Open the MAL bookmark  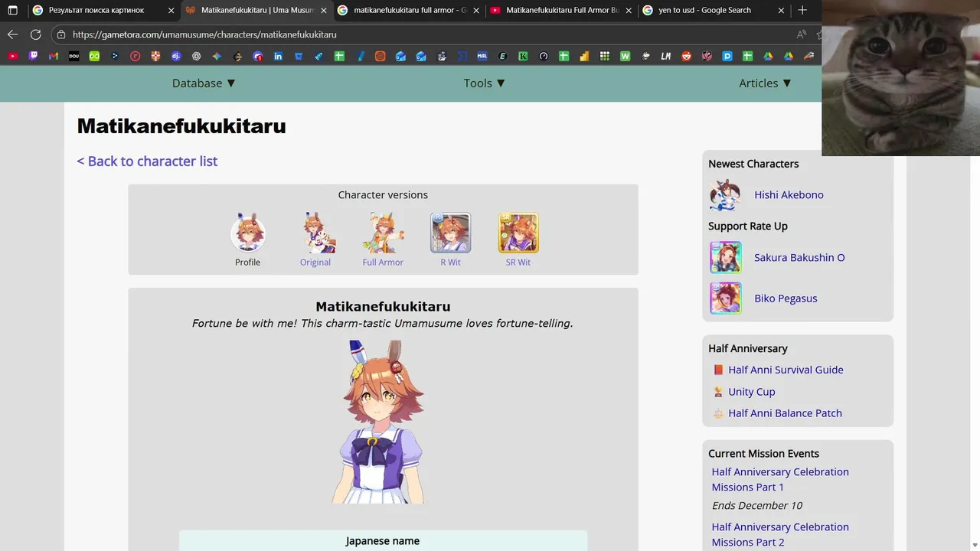point(482,56)
